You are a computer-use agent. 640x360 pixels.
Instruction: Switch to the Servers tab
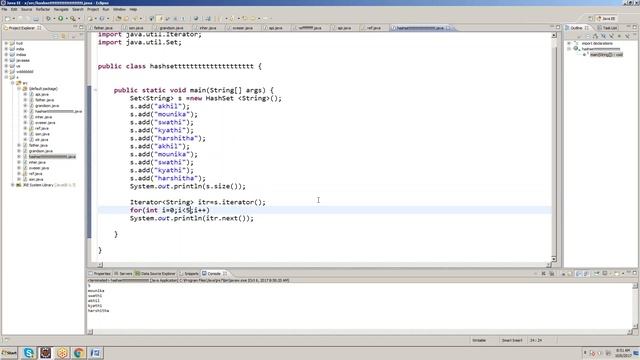coord(123,273)
